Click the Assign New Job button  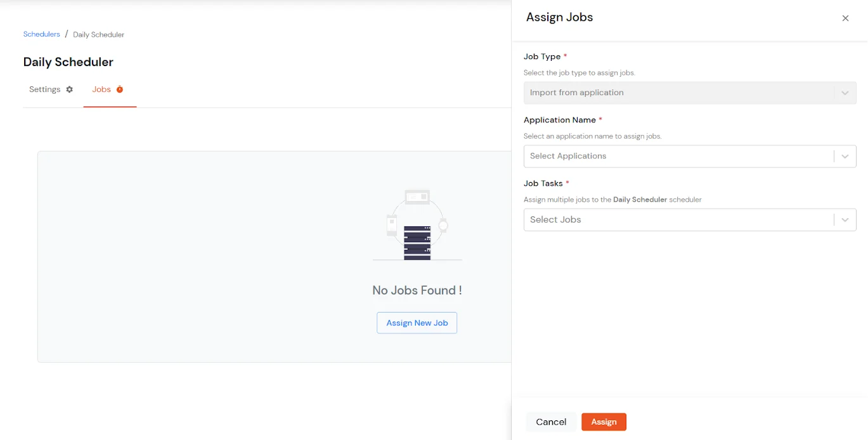417,323
